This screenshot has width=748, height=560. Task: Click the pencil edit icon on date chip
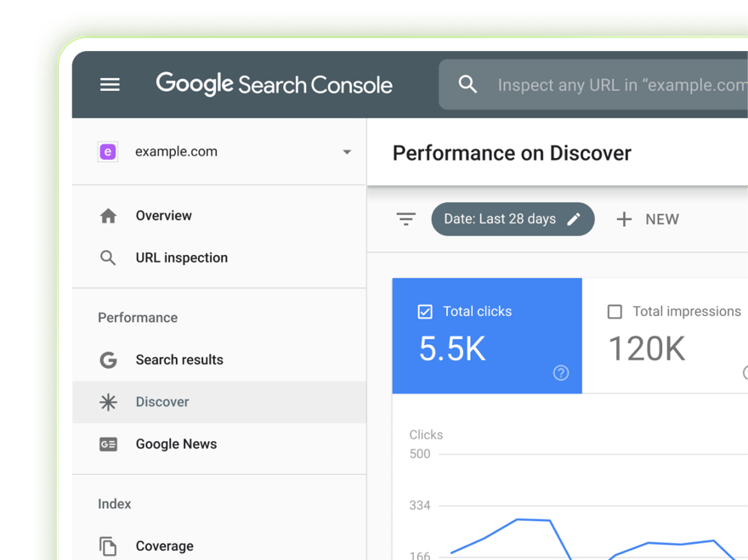pyautogui.click(x=574, y=219)
